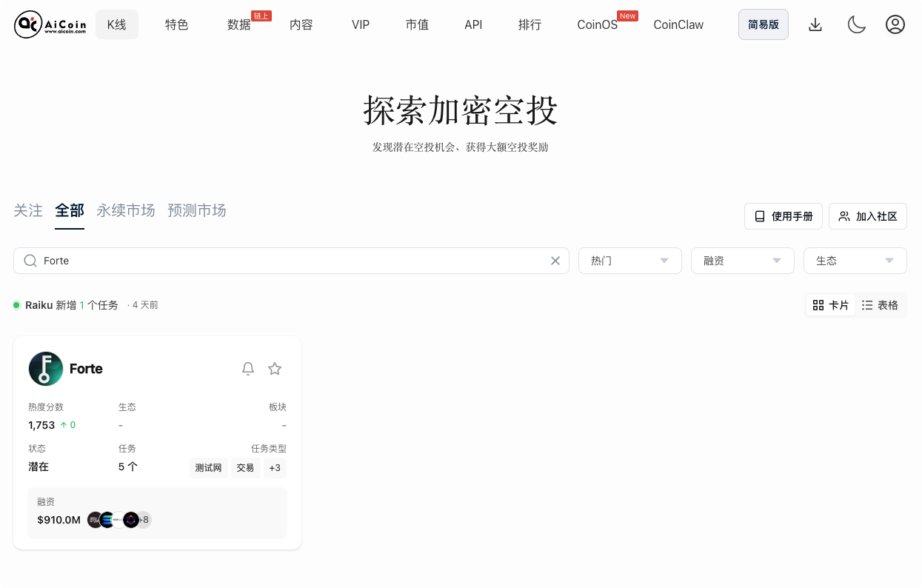Click the Forte project logo

(46, 369)
